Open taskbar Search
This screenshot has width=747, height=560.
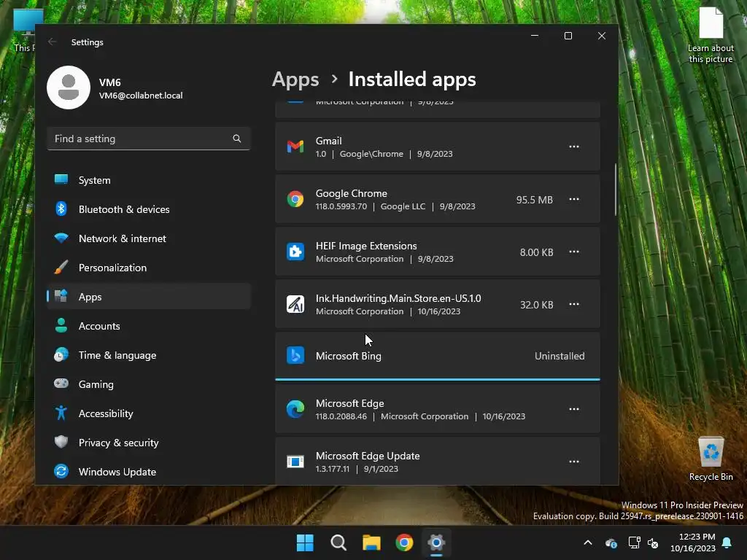click(338, 542)
